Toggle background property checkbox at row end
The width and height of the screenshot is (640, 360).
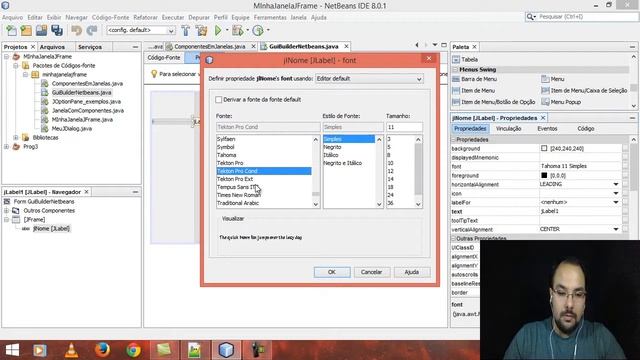click(x=625, y=149)
